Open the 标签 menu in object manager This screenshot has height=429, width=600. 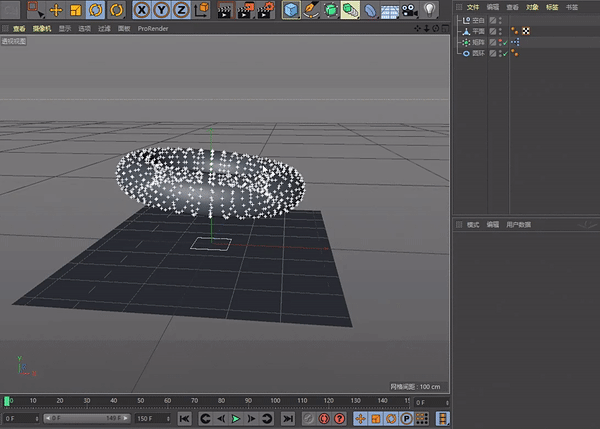552,7
